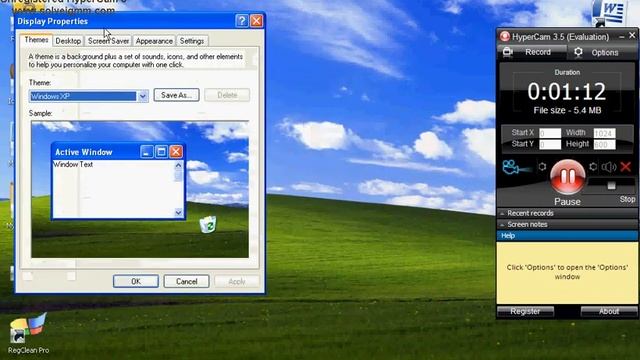Open video settings gear beside camera icon

(x=542, y=167)
